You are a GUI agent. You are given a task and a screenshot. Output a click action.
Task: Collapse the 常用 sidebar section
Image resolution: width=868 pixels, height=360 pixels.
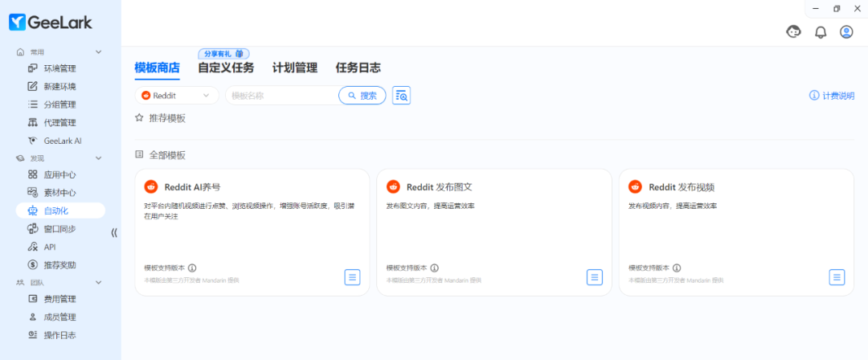tap(99, 52)
